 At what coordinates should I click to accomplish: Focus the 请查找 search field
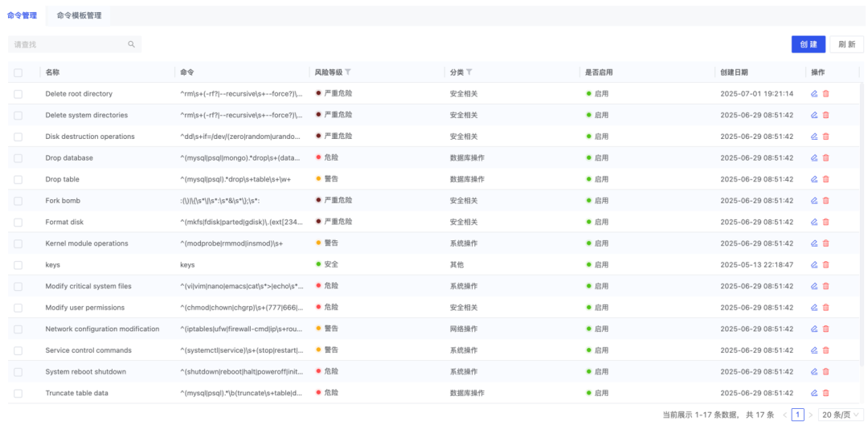pyautogui.click(x=75, y=44)
